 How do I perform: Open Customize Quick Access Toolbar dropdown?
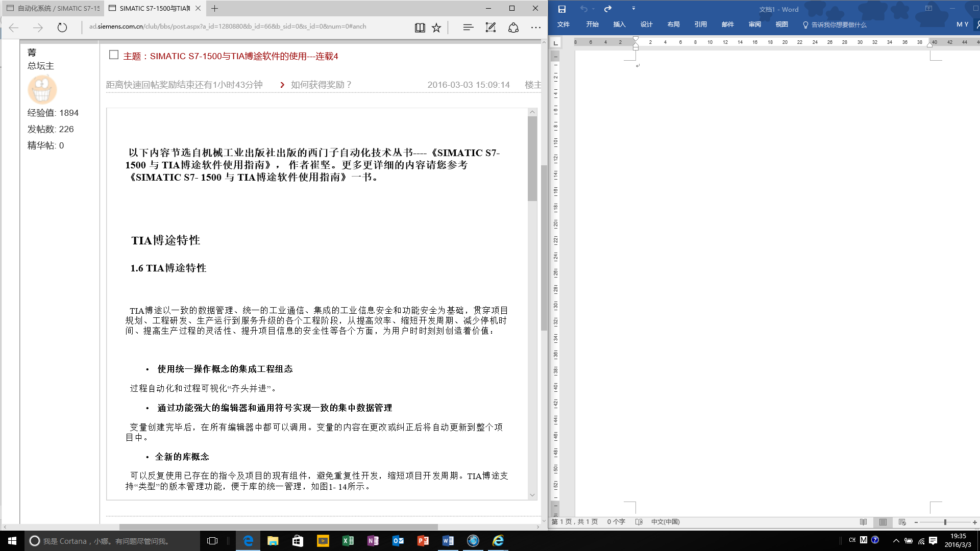[x=633, y=9]
